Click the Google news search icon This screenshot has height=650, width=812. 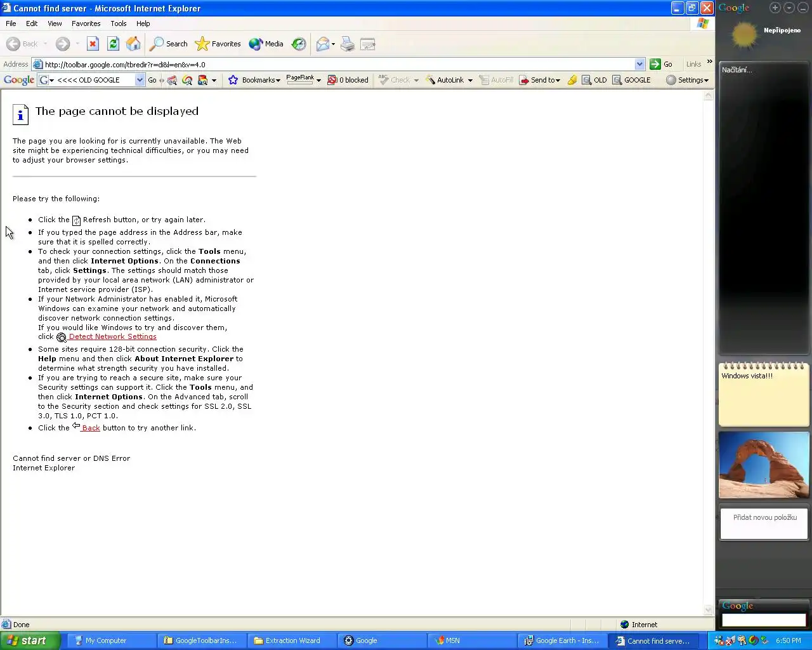tap(203, 80)
